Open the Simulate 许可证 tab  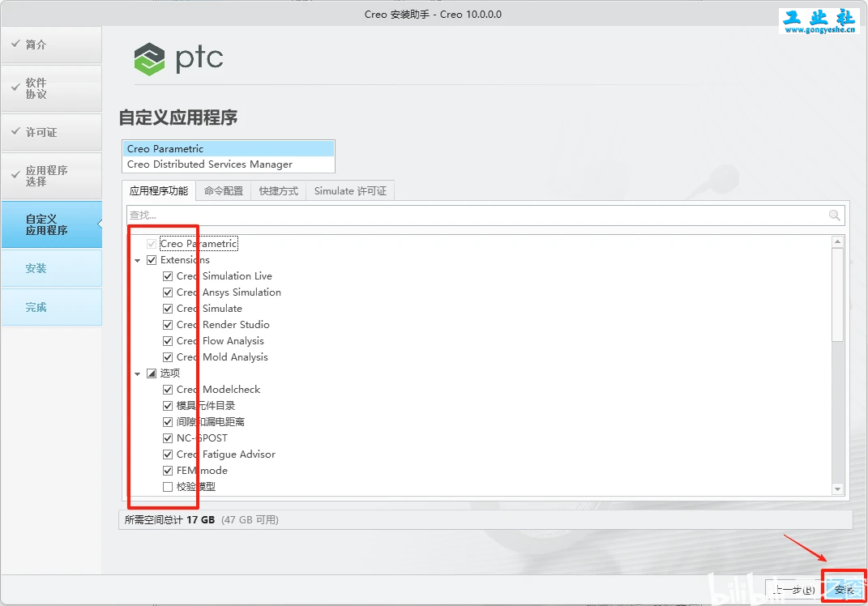click(x=350, y=191)
